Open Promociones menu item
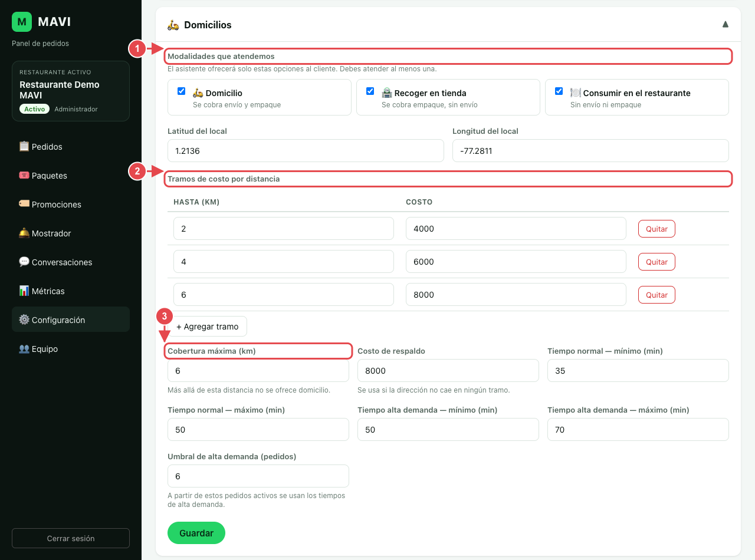The image size is (755, 560). tap(71, 204)
